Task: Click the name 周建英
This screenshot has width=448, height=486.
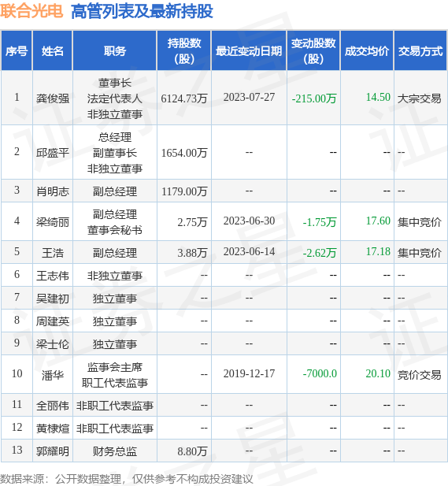Action: click(53, 321)
